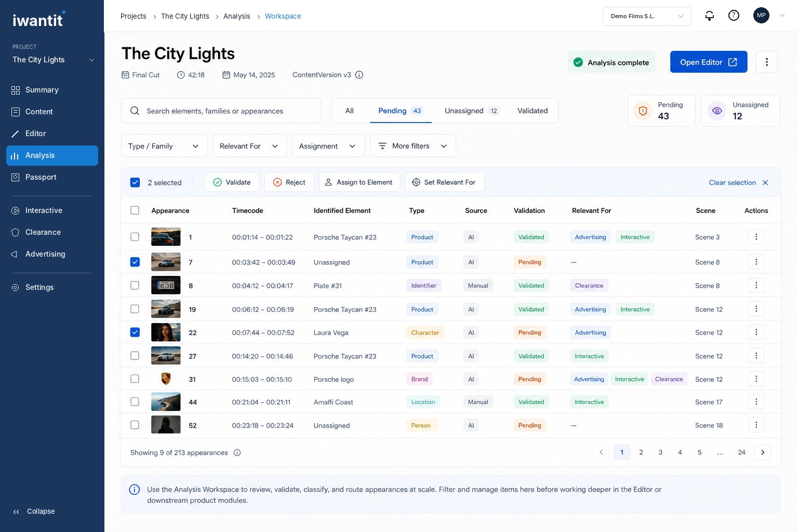Image resolution: width=798 pixels, height=532 pixels.
Task: Validate the selected appearances
Action: (232, 182)
